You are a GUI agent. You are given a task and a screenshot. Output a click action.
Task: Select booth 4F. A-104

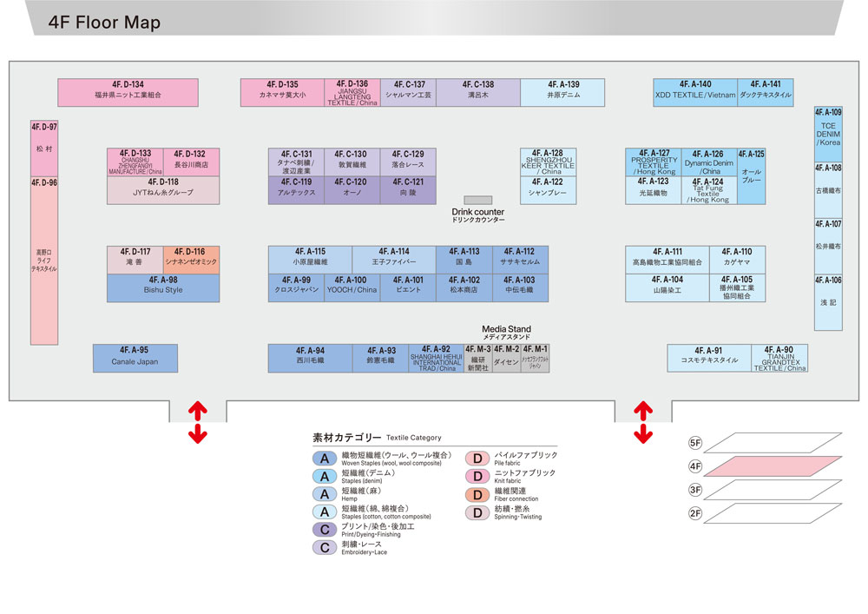coord(667,288)
